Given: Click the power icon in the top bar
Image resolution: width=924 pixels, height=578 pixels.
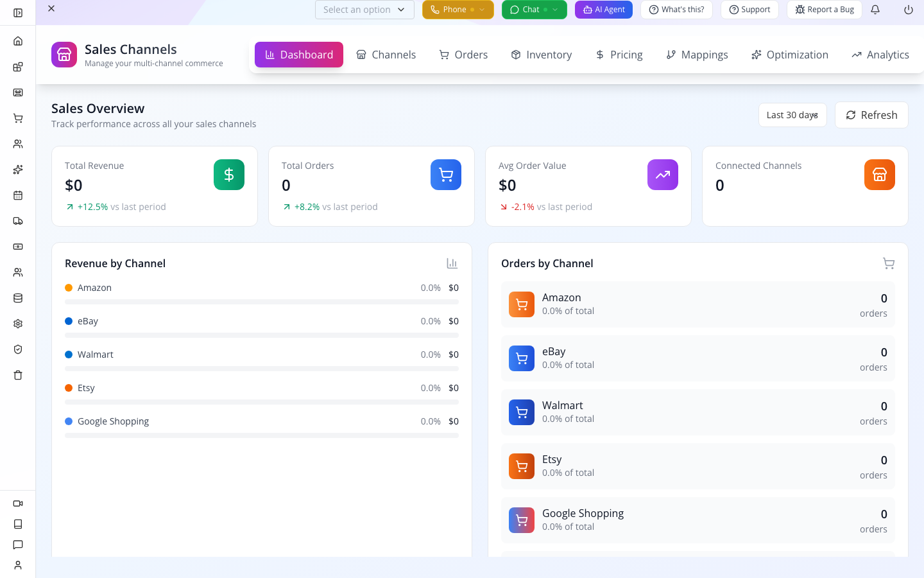Looking at the screenshot, I should [x=909, y=10].
